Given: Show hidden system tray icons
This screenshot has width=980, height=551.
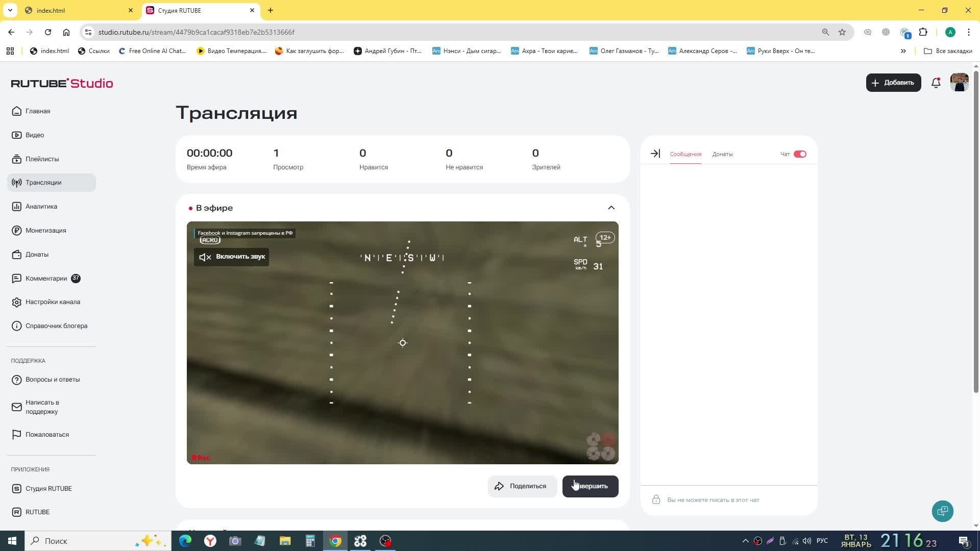Looking at the screenshot, I should [745, 541].
